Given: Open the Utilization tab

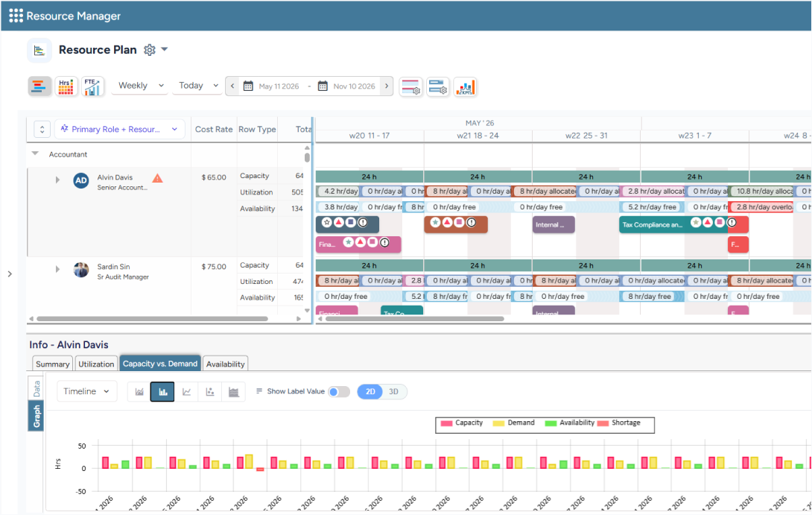Looking at the screenshot, I should coord(96,364).
